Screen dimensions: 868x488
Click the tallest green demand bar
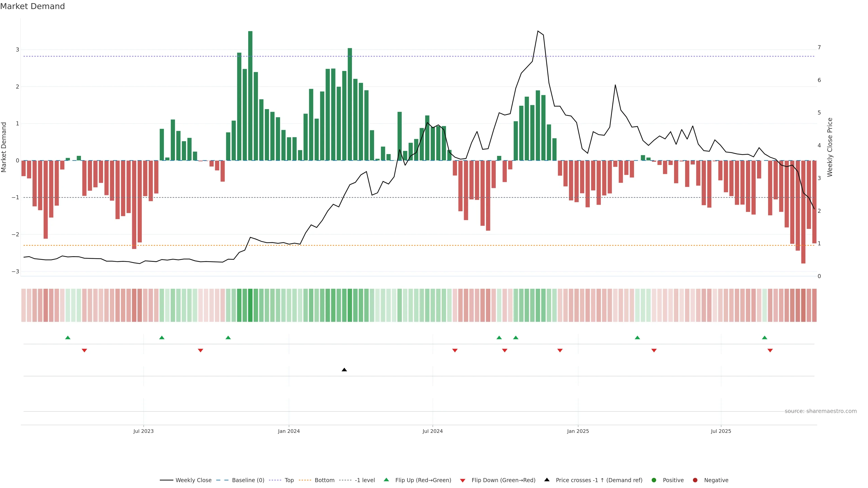pyautogui.click(x=250, y=96)
